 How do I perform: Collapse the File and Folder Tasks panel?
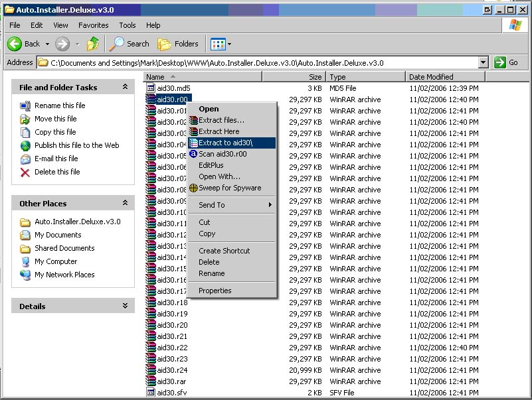[x=125, y=87]
